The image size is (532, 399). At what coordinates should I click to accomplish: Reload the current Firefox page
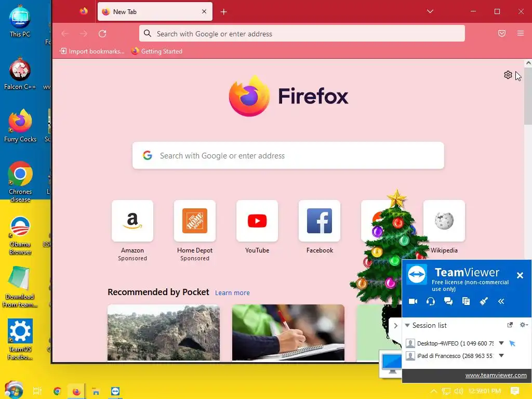102,34
